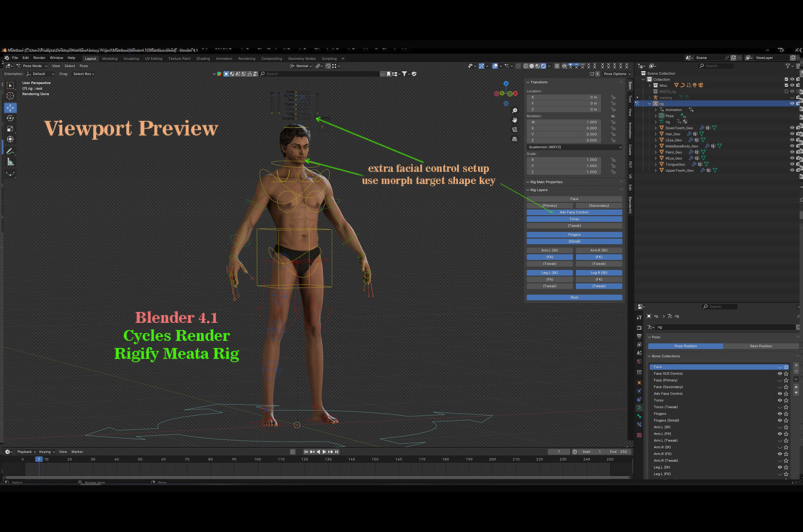Open the Bone Constraints properties tab icon

[x=639, y=425]
